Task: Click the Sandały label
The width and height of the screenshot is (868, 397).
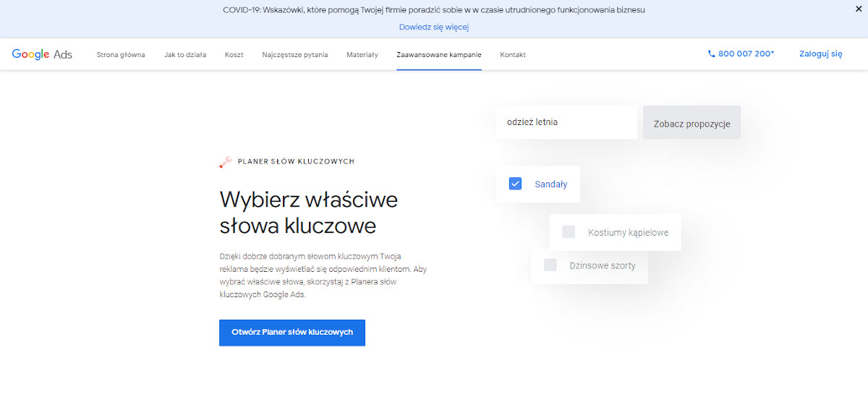Action: pyautogui.click(x=550, y=184)
